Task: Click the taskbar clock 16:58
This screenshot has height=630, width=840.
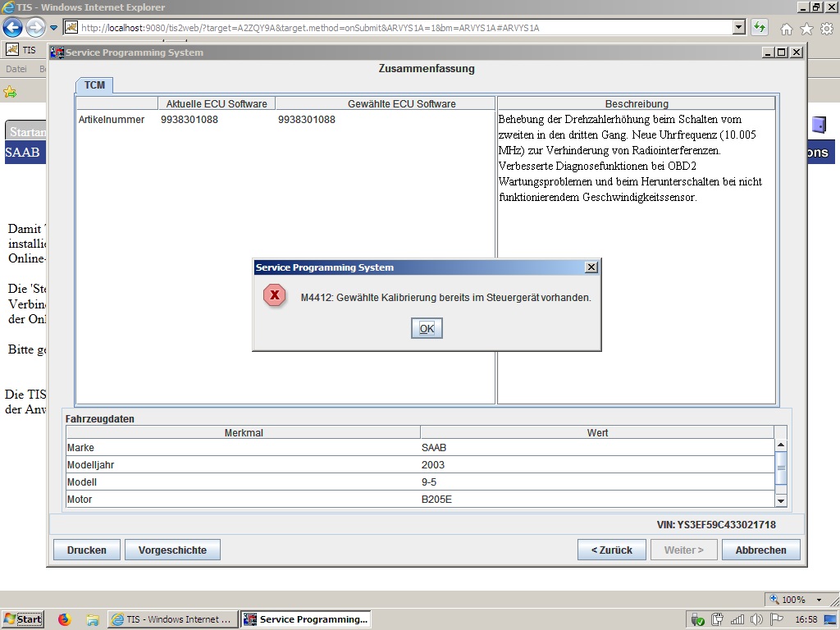Action: click(x=806, y=620)
